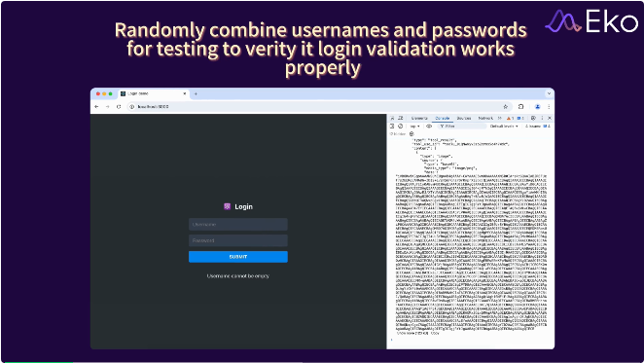Open the tab search dropdown in Chrome
The image size is (644, 363).
tap(549, 93)
